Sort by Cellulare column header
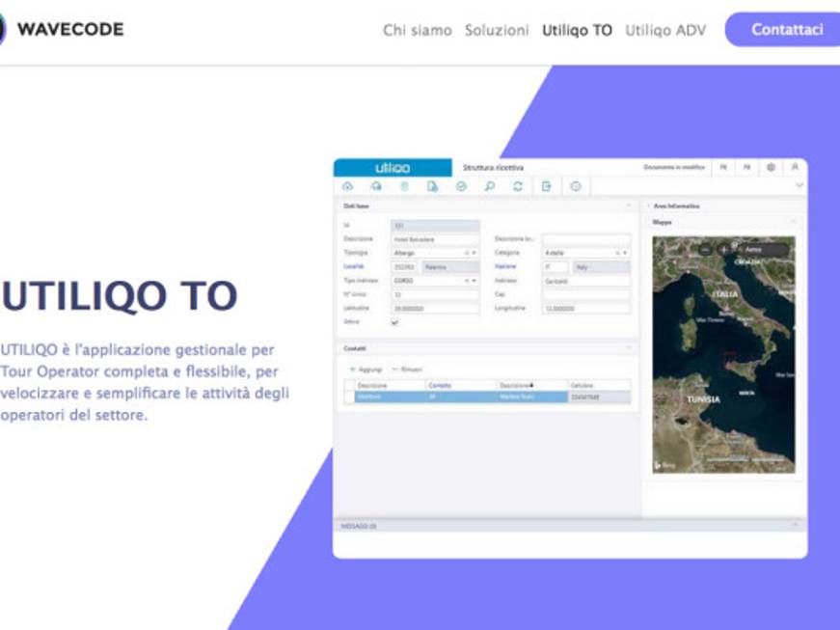 (x=600, y=385)
